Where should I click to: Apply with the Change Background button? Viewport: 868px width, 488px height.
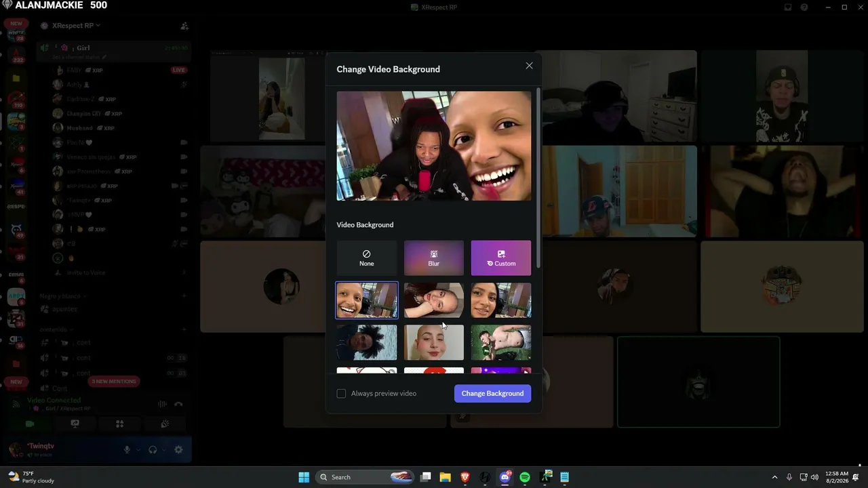tap(492, 393)
